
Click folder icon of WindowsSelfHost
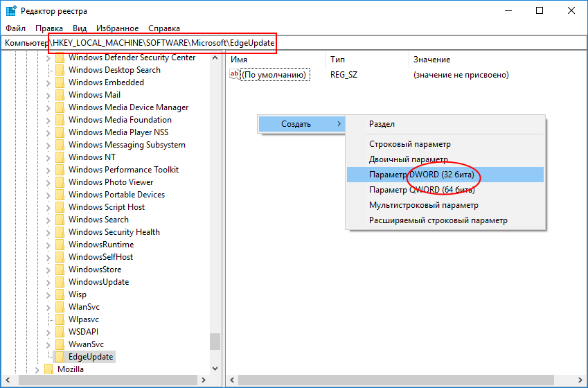pos(60,257)
